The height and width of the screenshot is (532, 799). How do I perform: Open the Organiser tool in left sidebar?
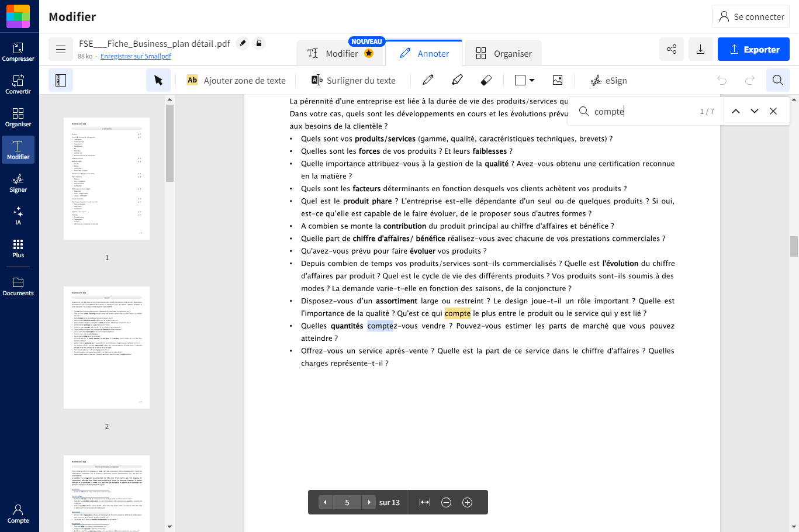tap(18, 117)
